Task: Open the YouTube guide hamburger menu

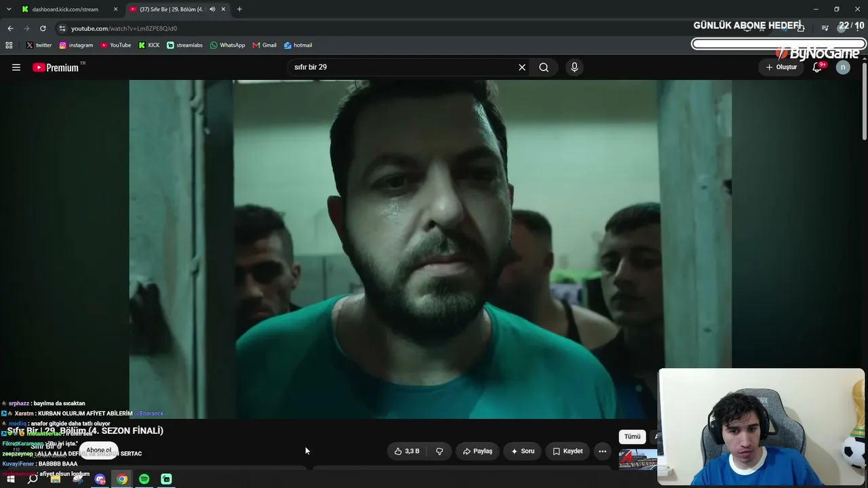Action: tap(16, 67)
